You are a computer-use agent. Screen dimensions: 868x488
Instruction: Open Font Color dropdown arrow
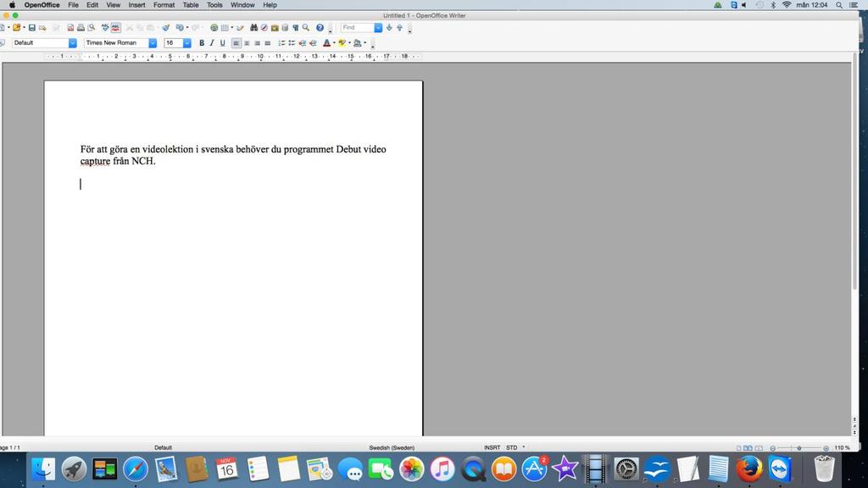[334, 42]
